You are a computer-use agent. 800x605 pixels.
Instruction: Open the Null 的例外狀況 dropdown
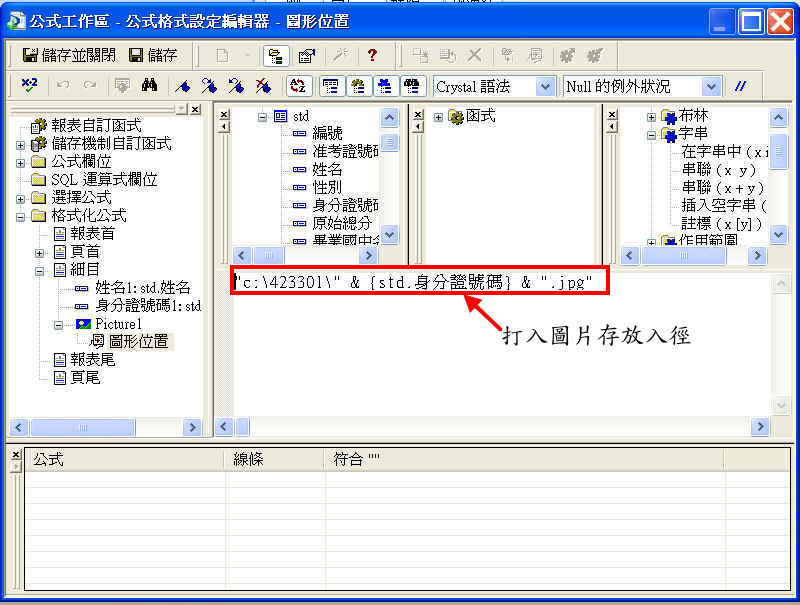pyautogui.click(x=711, y=86)
